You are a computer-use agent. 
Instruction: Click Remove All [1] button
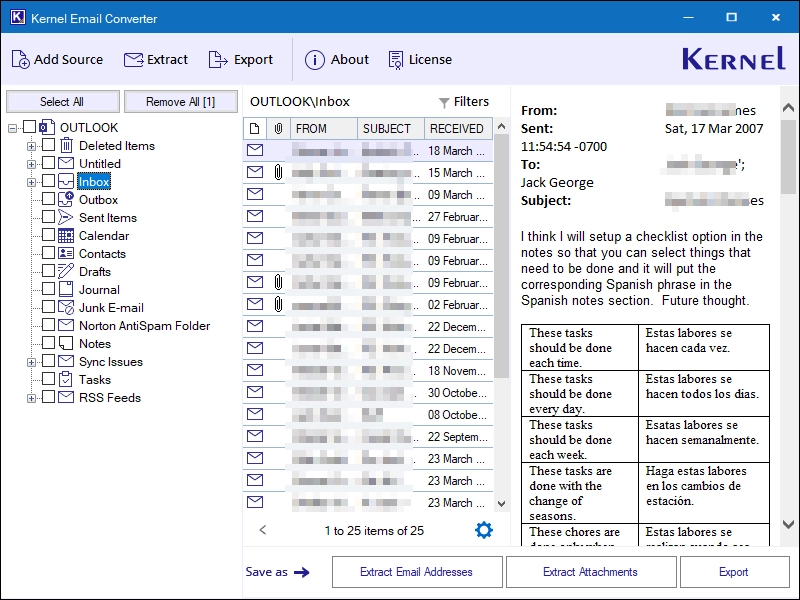[x=181, y=102]
